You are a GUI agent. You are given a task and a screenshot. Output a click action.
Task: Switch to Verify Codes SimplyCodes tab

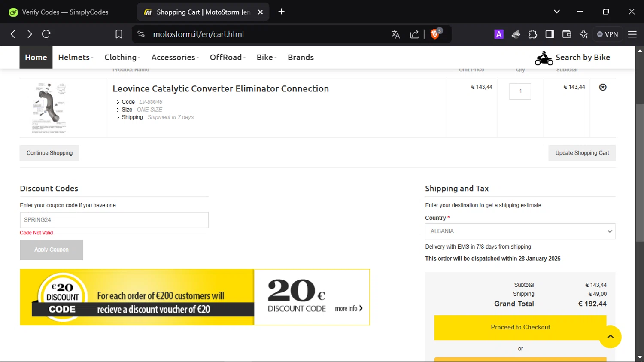[65, 12]
